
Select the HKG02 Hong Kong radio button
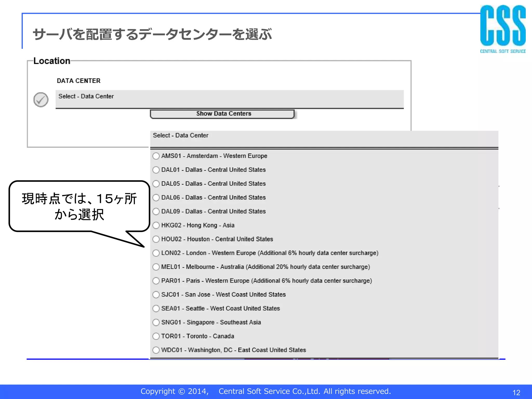(156, 225)
